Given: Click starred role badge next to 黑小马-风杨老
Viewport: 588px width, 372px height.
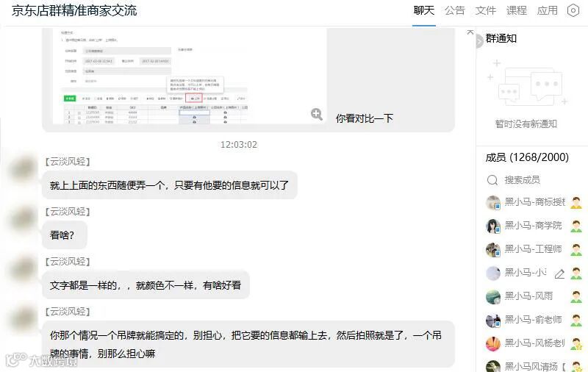Looking at the screenshot, I should point(576,344).
